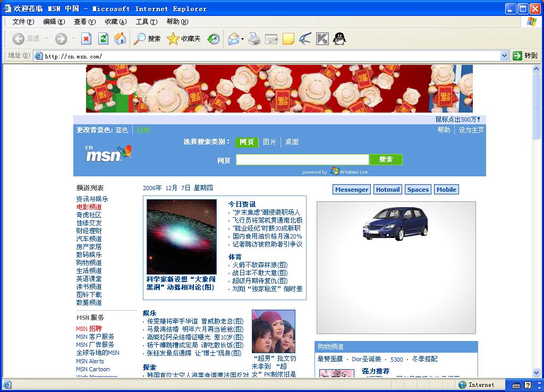
Task: Expand the Mail icon dropdown arrow
Action: (x=242, y=39)
